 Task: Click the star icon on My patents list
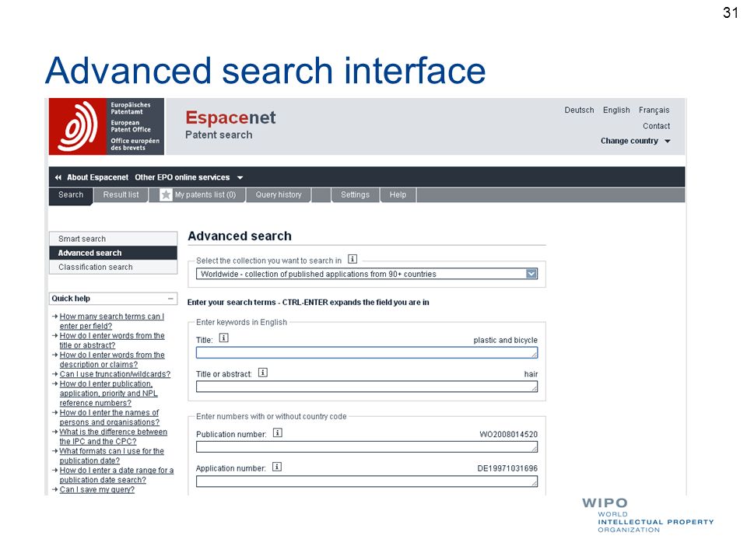[x=166, y=194]
